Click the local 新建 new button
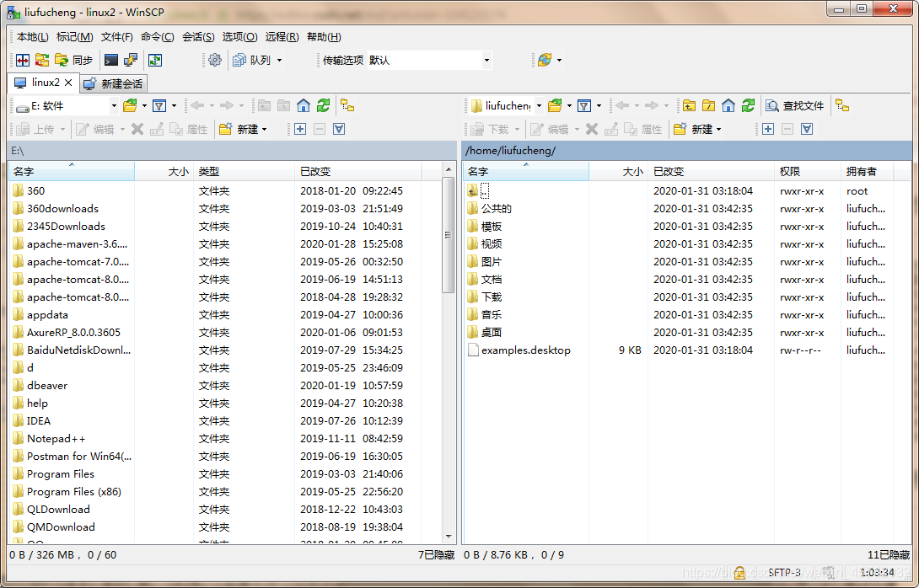 [239, 130]
